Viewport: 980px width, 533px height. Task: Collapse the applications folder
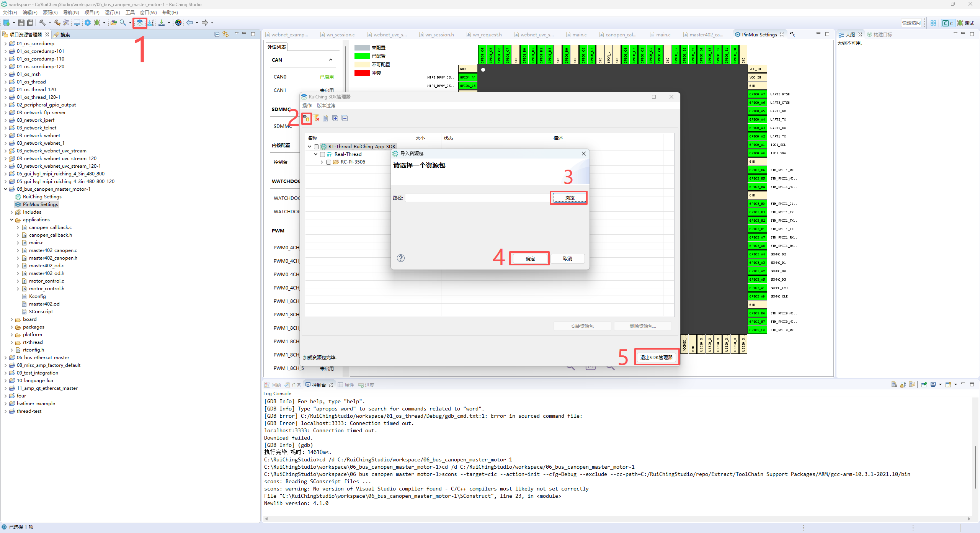tap(11, 220)
